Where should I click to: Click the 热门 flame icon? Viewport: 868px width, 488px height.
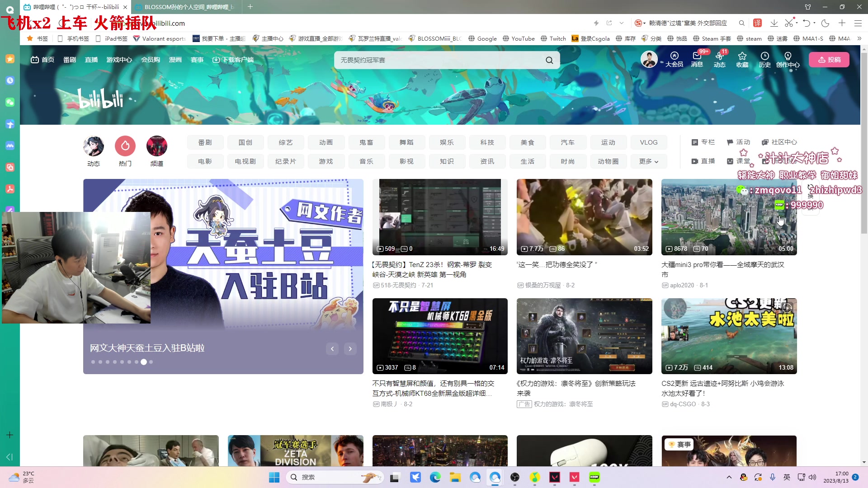125,146
